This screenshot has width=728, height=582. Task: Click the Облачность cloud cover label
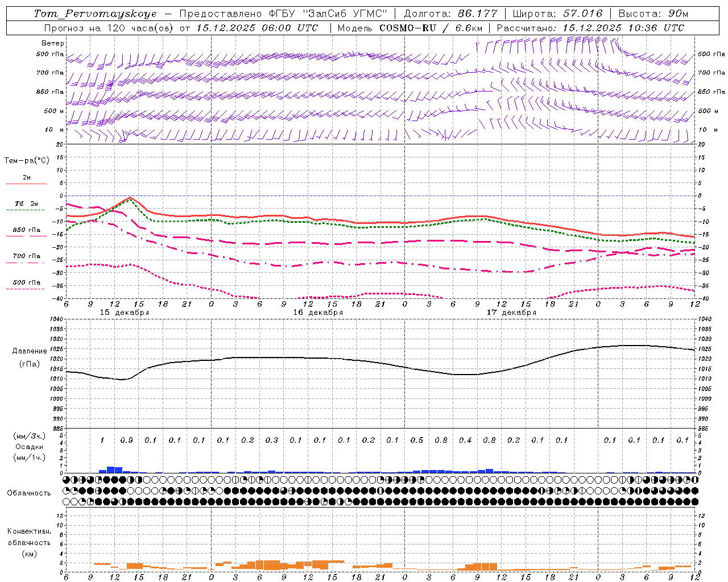click(x=29, y=493)
